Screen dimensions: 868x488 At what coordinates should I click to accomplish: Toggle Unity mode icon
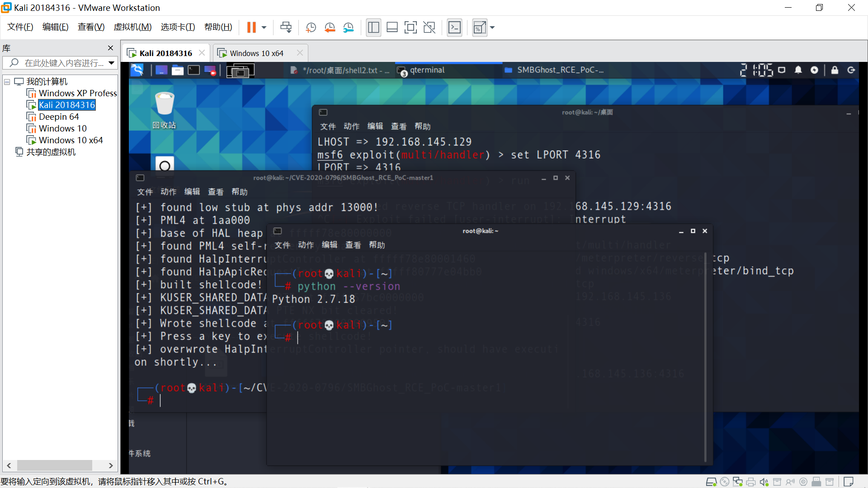click(x=429, y=28)
